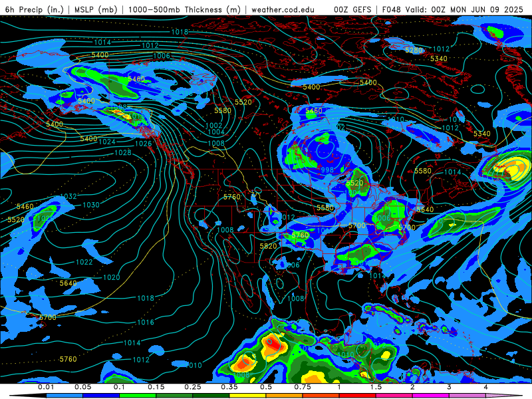Click the '5640' thickness label over the Pacific
Image resolution: width=532 pixels, height=399 pixels.
[68, 283]
